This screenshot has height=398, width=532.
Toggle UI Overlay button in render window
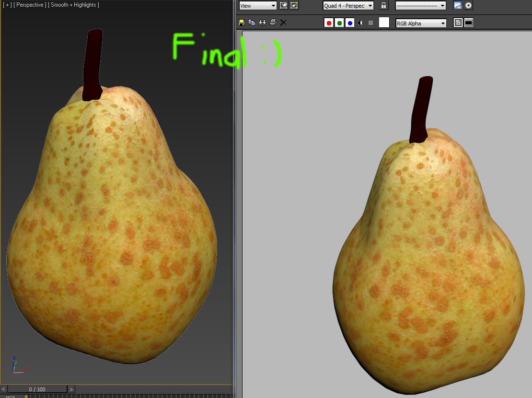(x=458, y=23)
